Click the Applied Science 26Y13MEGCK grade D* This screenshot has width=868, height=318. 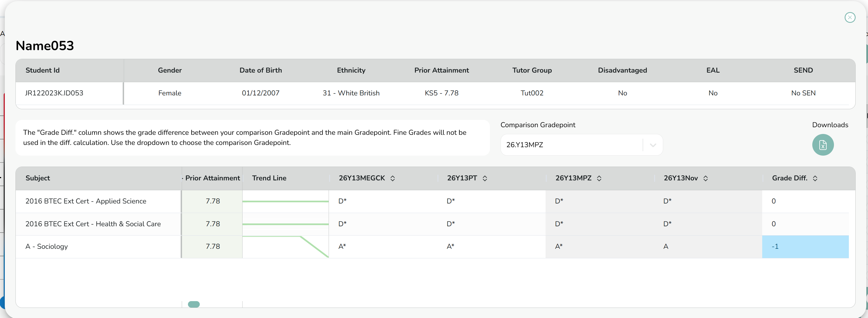pyautogui.click(x=342, y=201)
